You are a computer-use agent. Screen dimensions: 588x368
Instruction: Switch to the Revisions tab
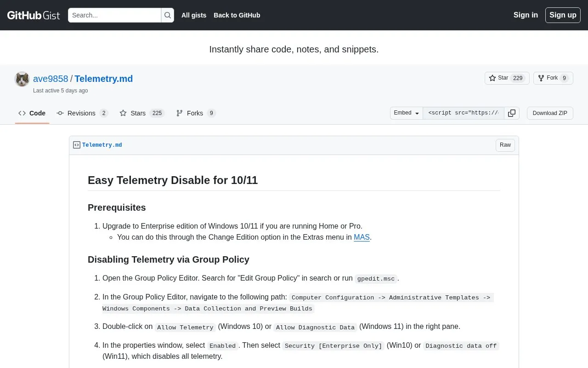[82, 113]
